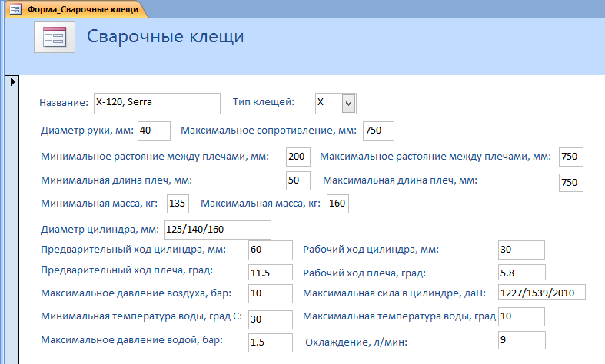Select the Максимальная сила в цилиндре field
605x364 pixels.
(541, 293)
